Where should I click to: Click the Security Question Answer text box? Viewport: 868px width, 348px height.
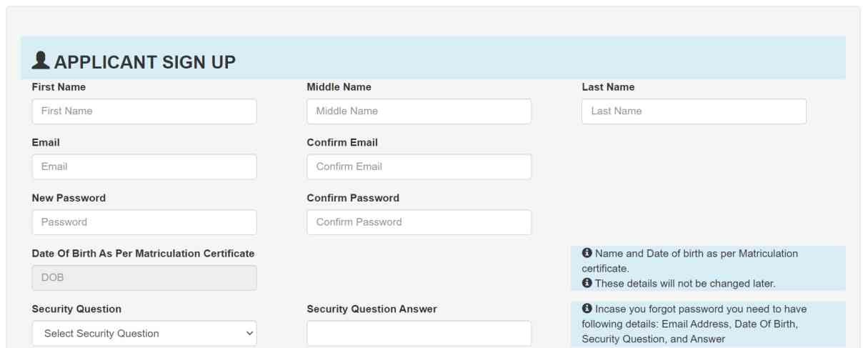pos(419,334)
